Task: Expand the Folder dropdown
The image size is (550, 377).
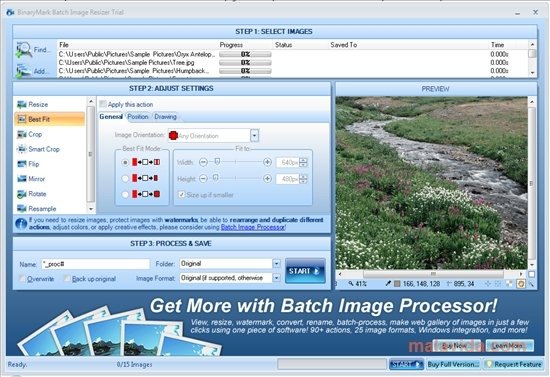Action: pyautogui.click(x=276, y=263)
